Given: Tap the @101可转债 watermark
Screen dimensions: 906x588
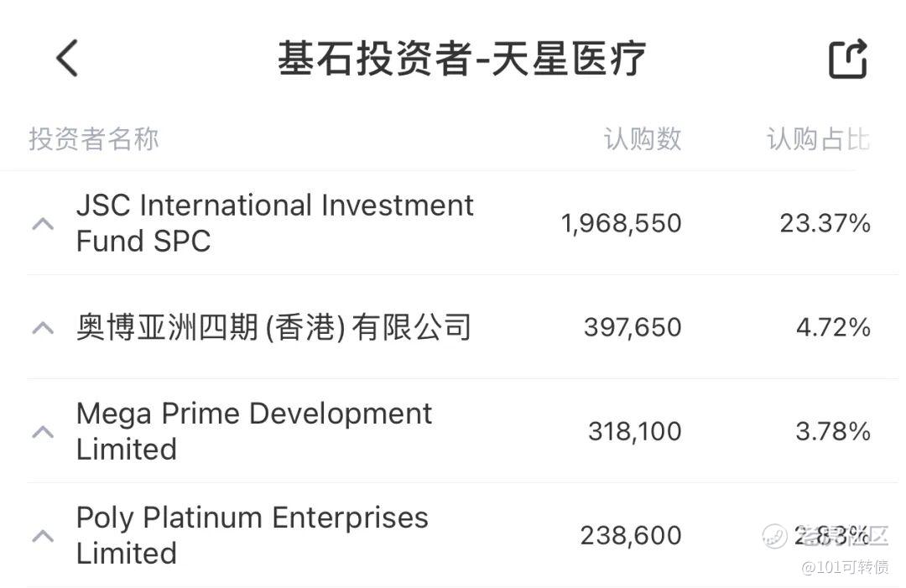Looking at the screenshot, I should point(845,568).
